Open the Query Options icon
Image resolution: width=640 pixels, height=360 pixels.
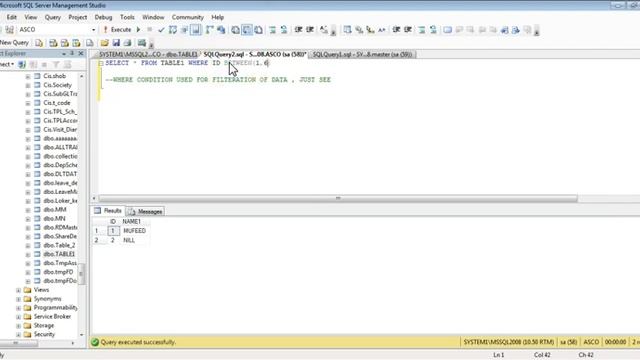pos(184,29)
